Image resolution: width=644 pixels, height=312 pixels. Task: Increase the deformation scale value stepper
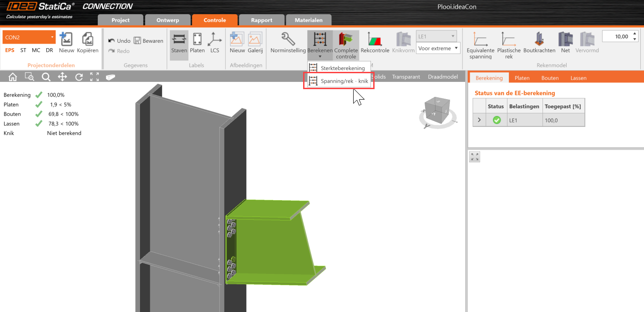pos(634,34)
